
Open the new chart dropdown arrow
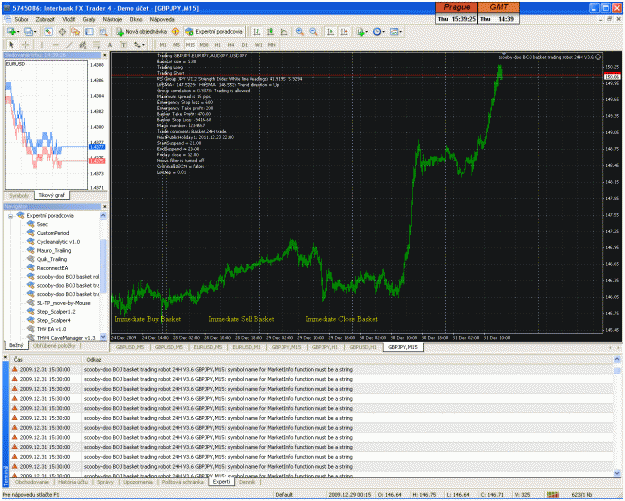click(18, 32)
